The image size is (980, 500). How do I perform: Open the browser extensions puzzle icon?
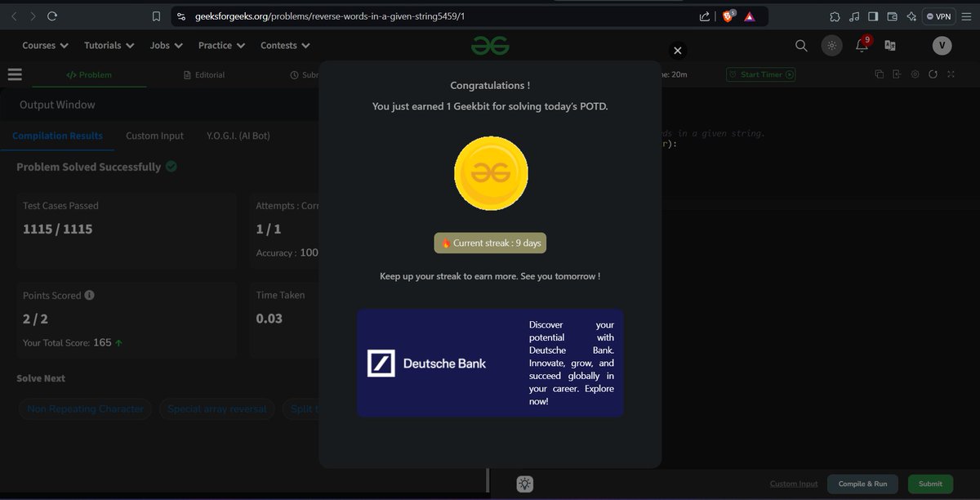[x=834, y=16]
